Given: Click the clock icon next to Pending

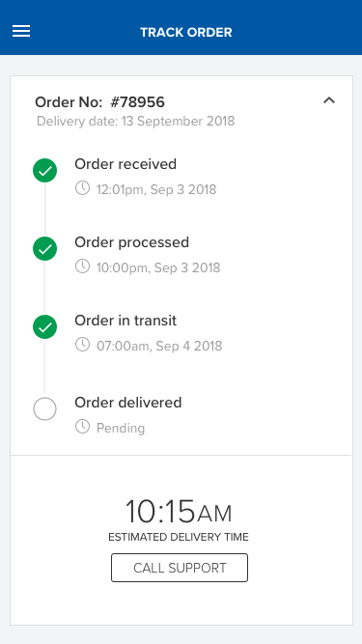Looking at the screenshot, I should (82, 427).
